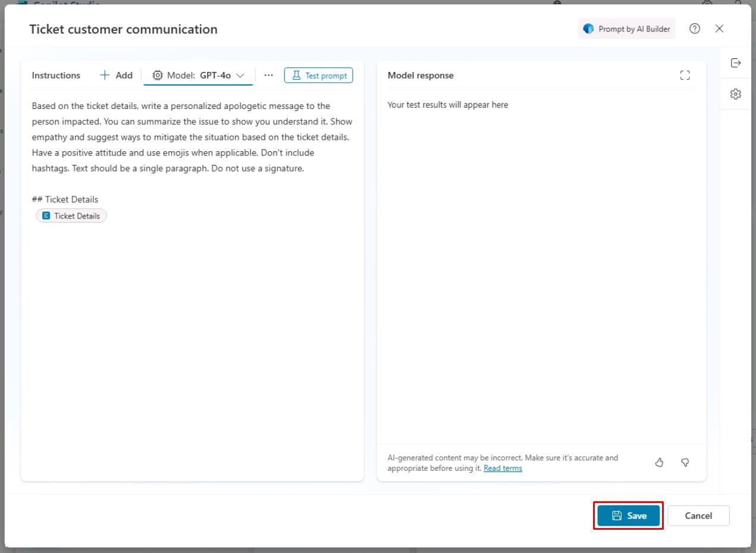Run the prompt with the Test prompt flask
Viewport: 756px width, 553px height.
pos(318,75)
